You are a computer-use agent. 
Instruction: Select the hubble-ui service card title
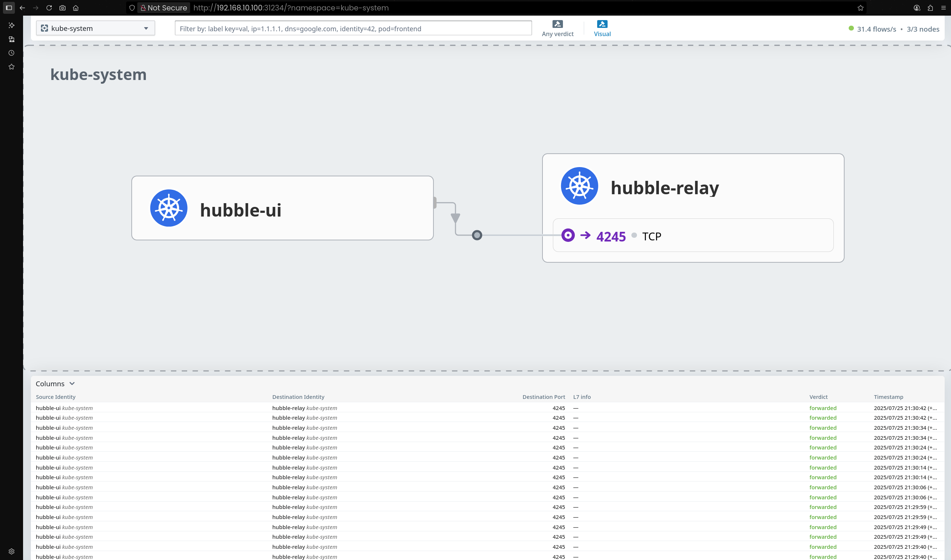coord(241,210)
